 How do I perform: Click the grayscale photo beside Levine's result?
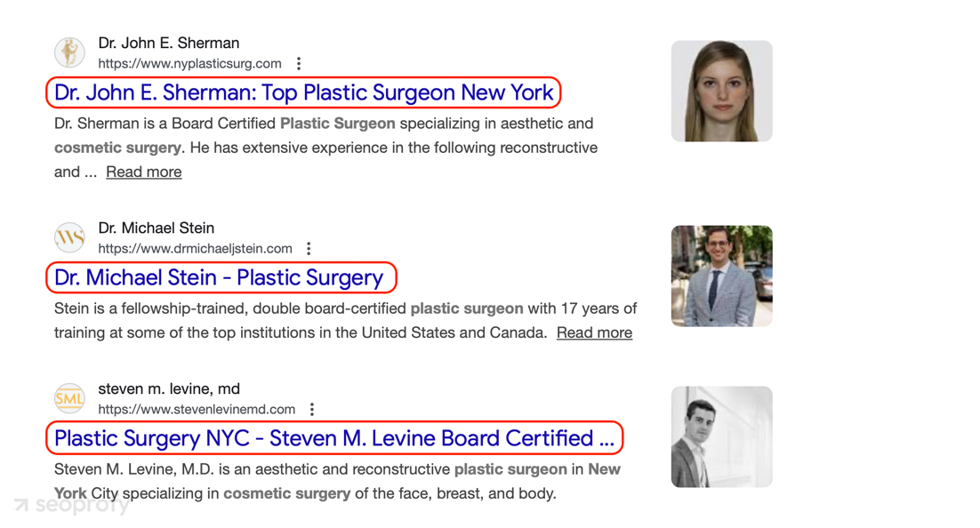(721, 436)
